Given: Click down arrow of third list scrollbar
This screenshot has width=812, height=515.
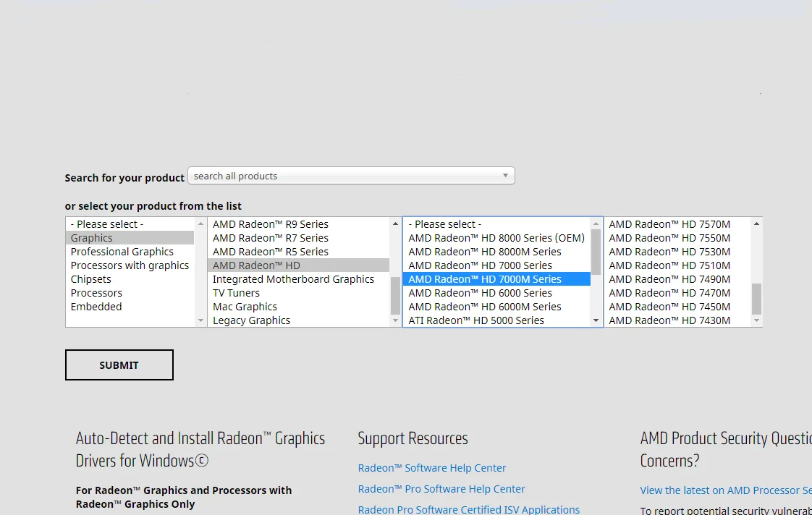Looking at the screenshot, I should tap(596, 321).
